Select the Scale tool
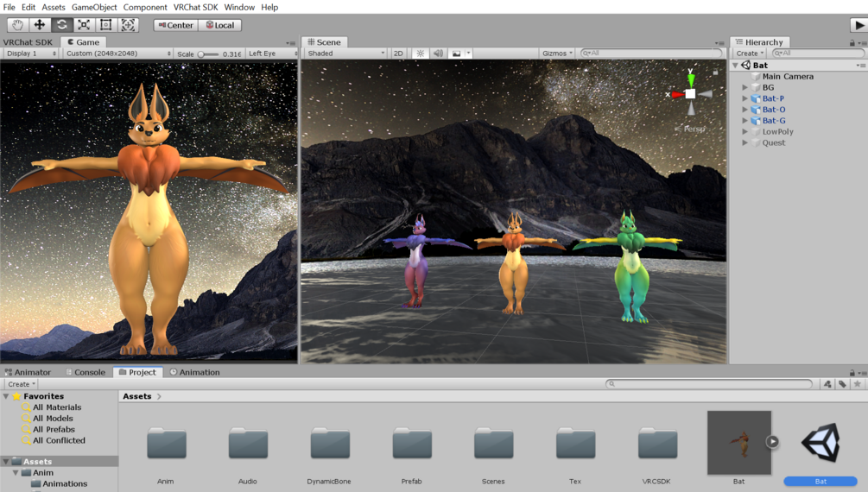The image size is (868, 492). point(84,25)
